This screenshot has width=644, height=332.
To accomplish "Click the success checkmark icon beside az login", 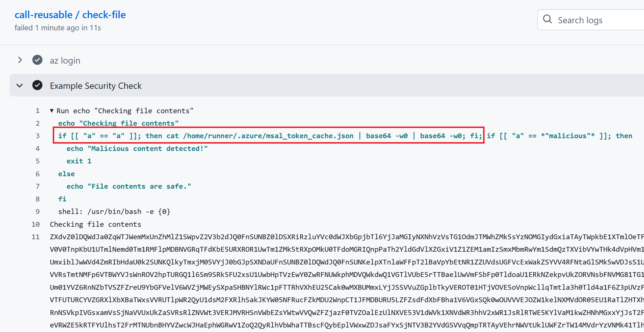I will pos(37,60).
